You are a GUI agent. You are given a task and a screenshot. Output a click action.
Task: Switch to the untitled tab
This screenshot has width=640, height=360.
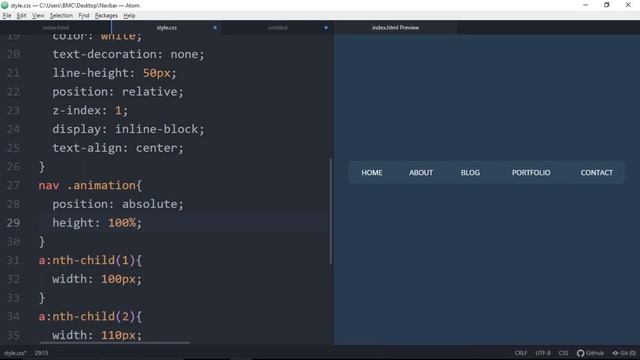(278, 28)
